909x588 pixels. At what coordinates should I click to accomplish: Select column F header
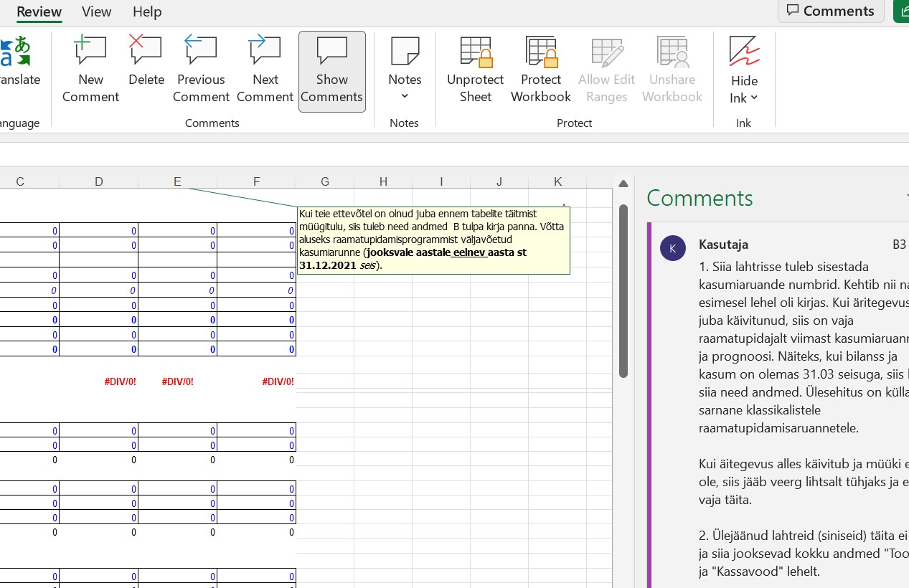pos(256,181)
